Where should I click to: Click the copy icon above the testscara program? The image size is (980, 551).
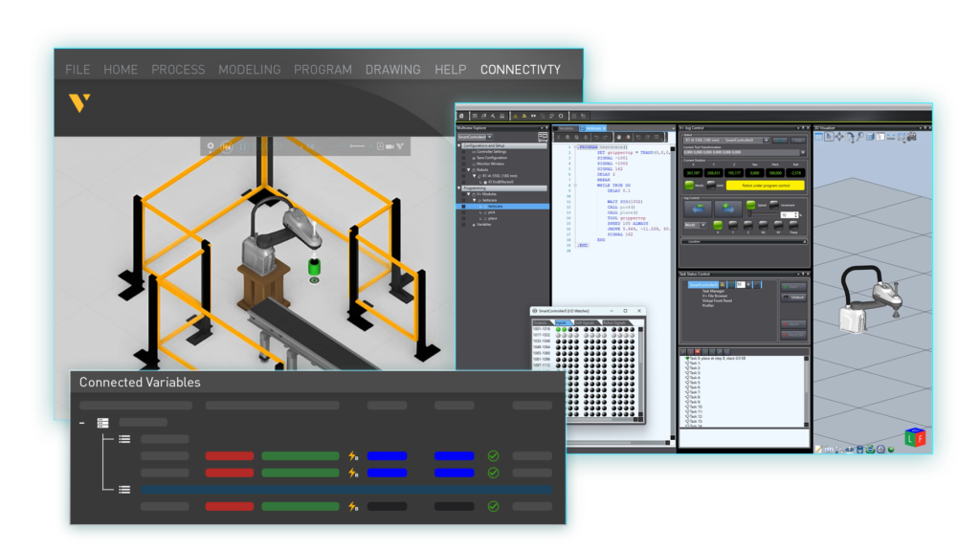click(568, 137)
